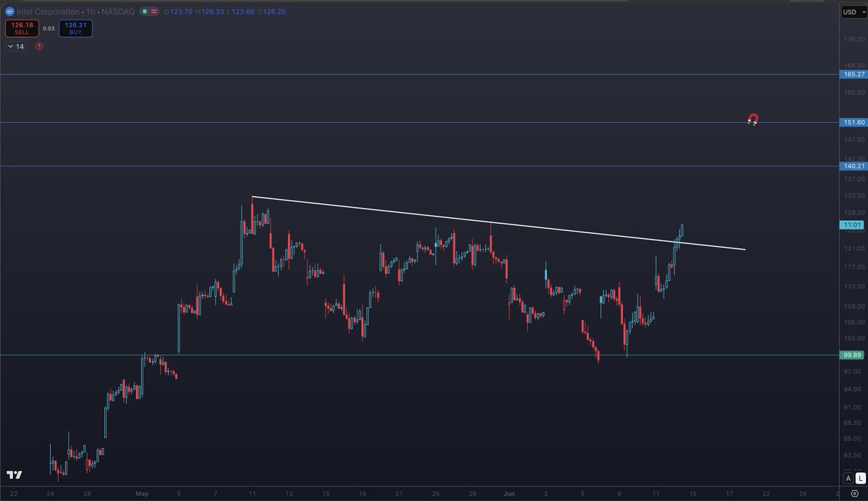
Task: Click the red magnet icon on chart
Action: point(753,119)
